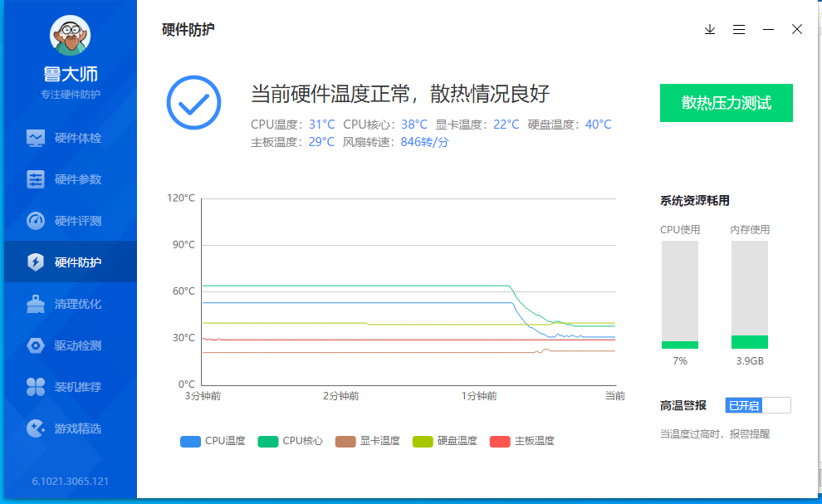822x504 pixels.
Task: Start the 散热压力测试 stress test
Action: pos(726,103)
